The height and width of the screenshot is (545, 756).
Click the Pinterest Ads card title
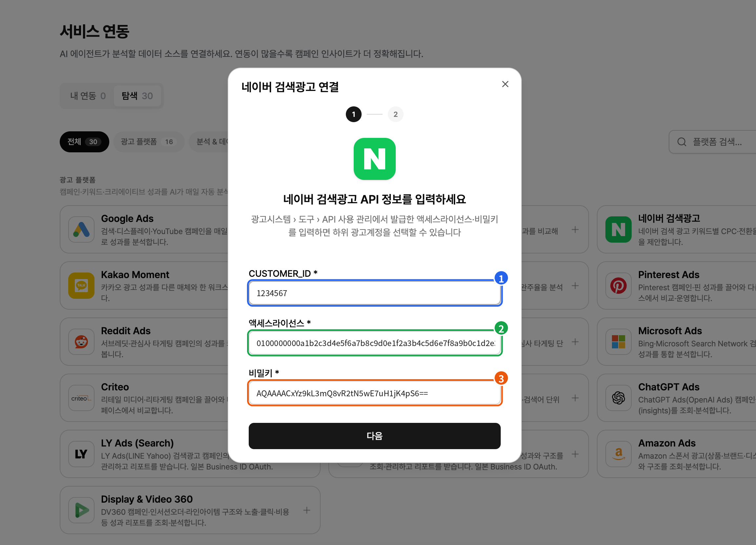tap(668, 274)
